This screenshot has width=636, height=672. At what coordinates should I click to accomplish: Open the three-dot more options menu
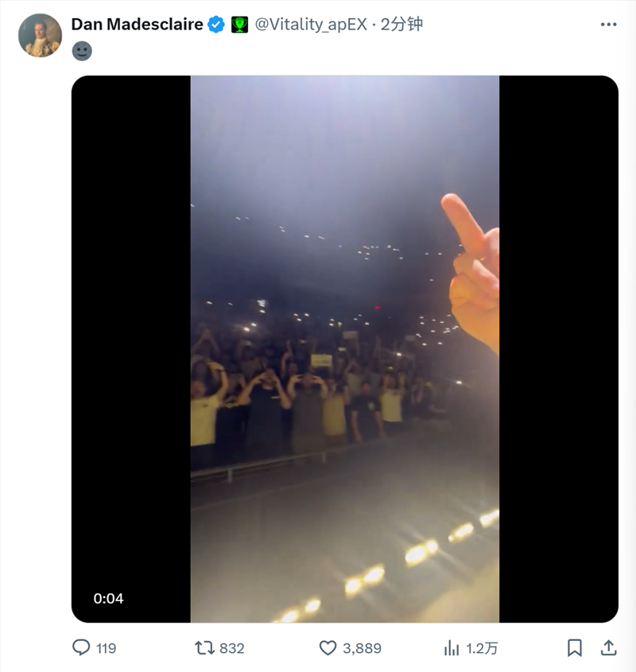608,25
